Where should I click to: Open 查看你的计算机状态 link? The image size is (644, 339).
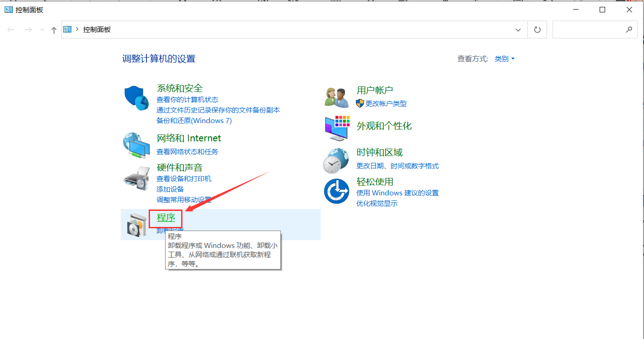click(188, 99)
